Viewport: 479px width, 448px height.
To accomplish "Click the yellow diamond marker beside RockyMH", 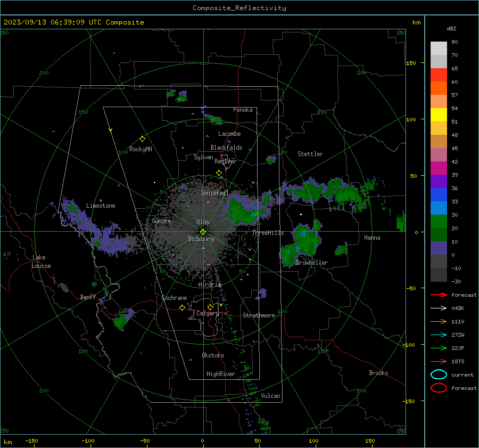I will point(142,139).
